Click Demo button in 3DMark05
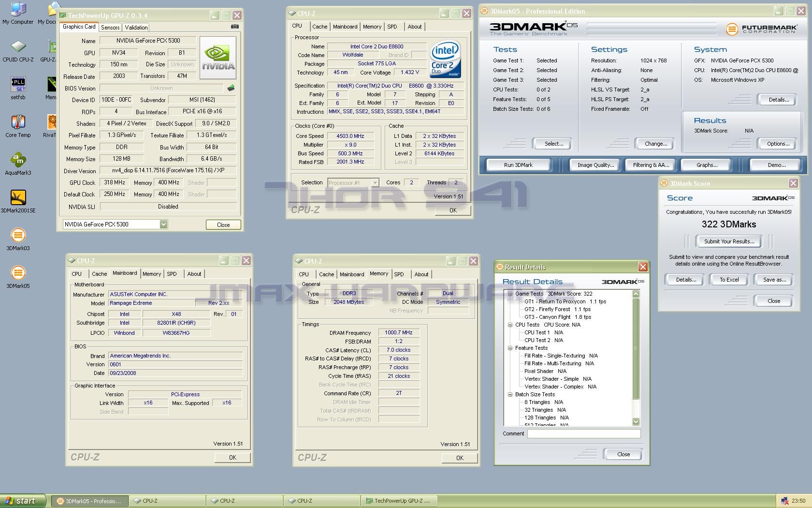This screenshot has width=812, height=508. pos(776,165)
